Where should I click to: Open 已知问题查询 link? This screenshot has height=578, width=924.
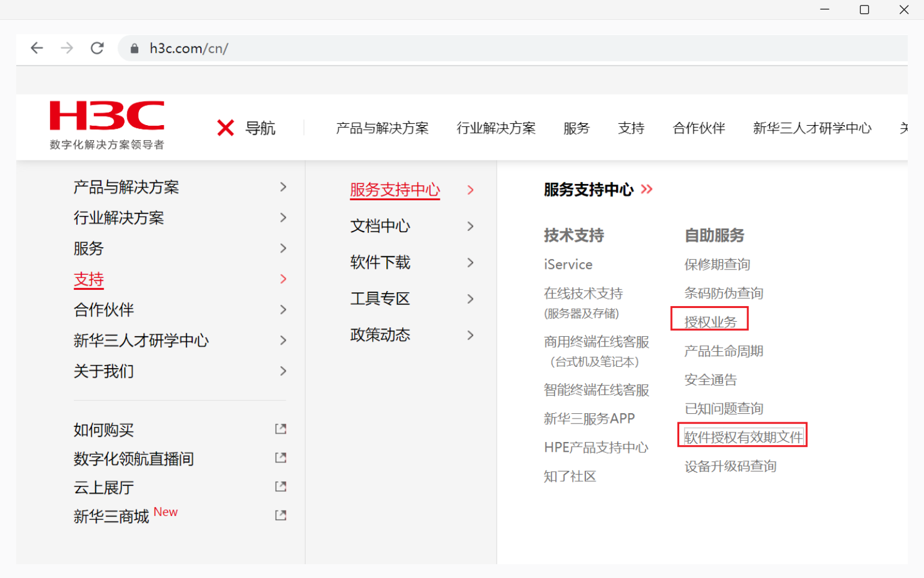pos(724,409)
